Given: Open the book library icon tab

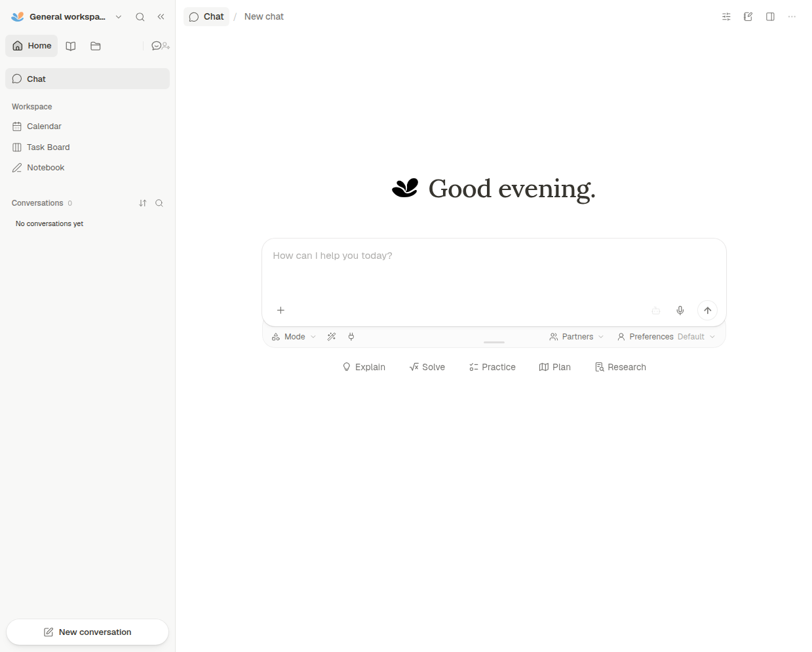Looking at the screenshot, I should click(x=71, y=46).
